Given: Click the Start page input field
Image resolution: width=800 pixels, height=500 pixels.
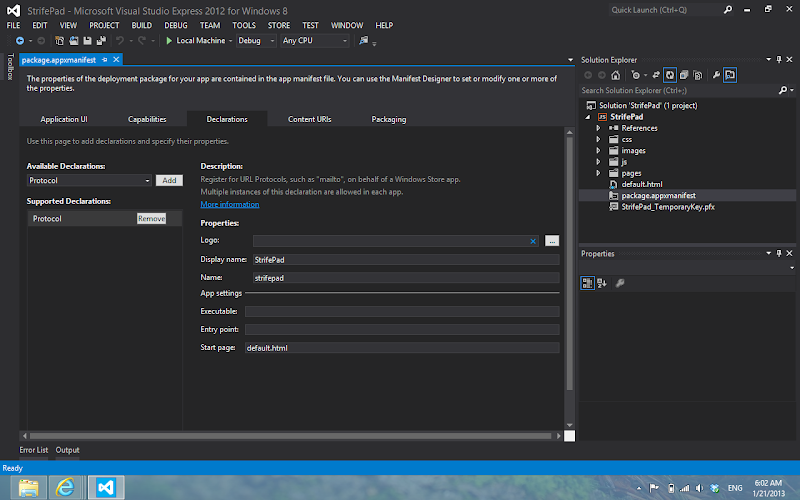Looking at the screenshot, I should click(x=402, y=348).
